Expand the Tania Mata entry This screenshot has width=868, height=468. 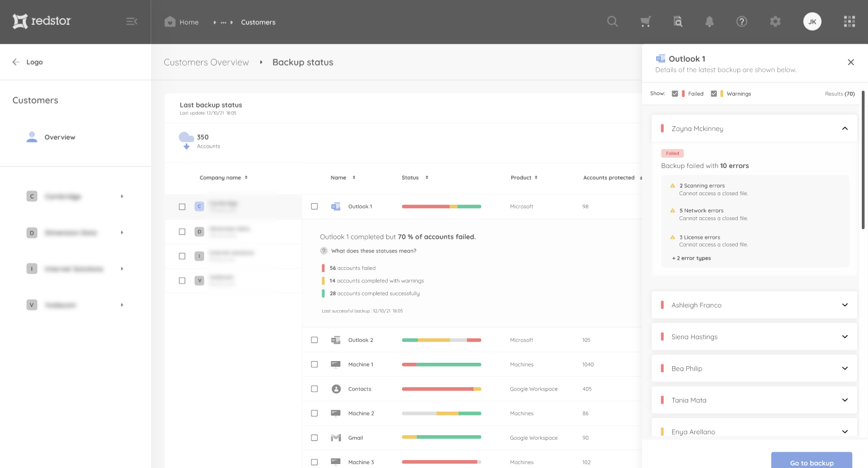tap(845, 400)
